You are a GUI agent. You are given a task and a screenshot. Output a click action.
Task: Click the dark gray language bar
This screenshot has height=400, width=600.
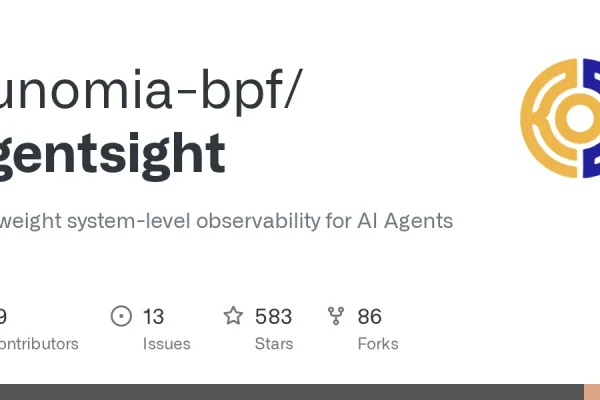click(292, 392)
